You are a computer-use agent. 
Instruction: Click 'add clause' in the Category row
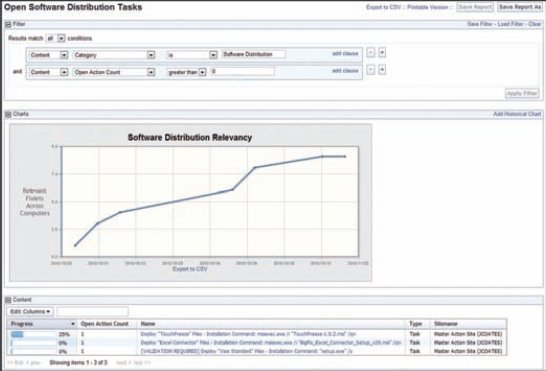(345, 54)
